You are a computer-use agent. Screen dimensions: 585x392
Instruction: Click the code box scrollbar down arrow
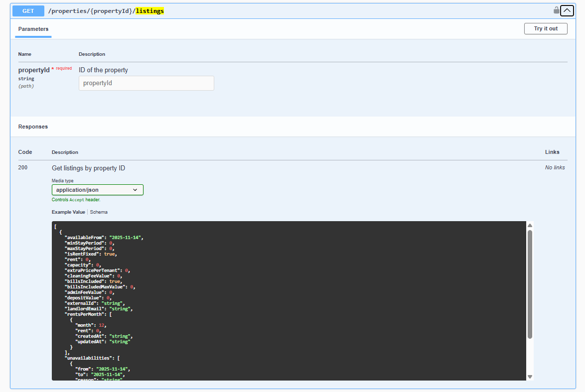(530, 377)
